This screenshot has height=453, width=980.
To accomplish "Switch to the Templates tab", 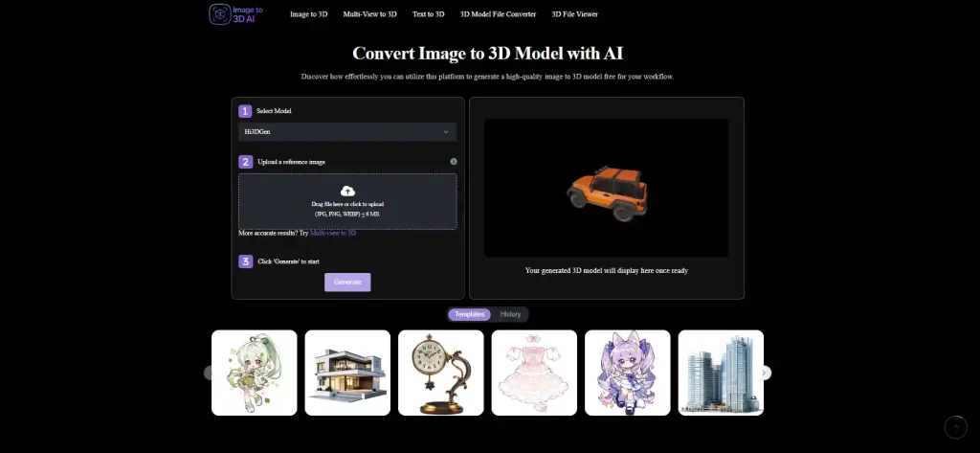I will tap(469, 314).
